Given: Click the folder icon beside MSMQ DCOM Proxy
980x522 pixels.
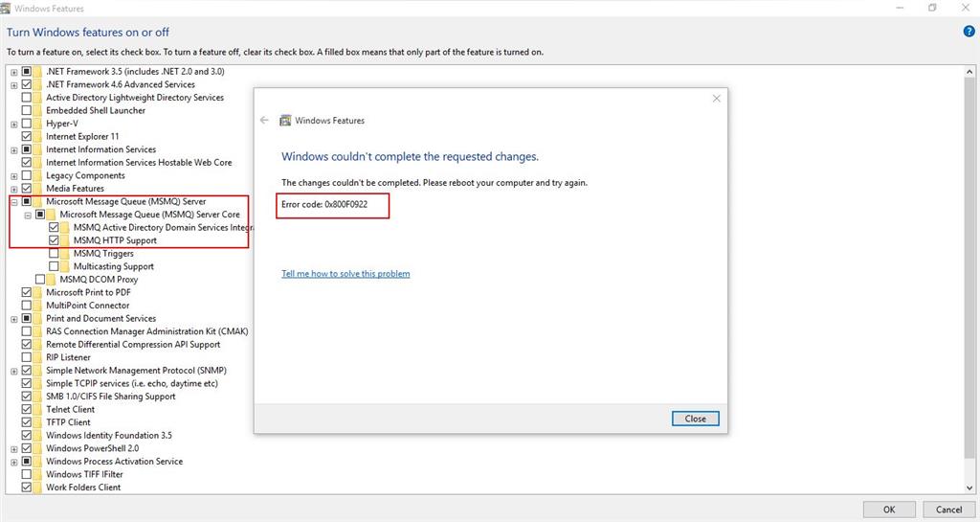Looking at the screenshot, I should pos(52,279).
